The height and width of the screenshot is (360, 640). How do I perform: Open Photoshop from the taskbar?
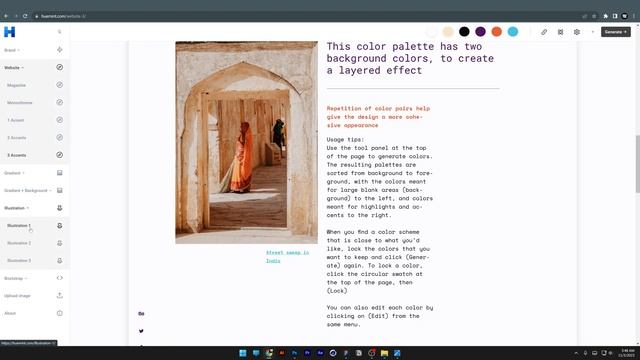pyautogui.click(x=295, y=353)
